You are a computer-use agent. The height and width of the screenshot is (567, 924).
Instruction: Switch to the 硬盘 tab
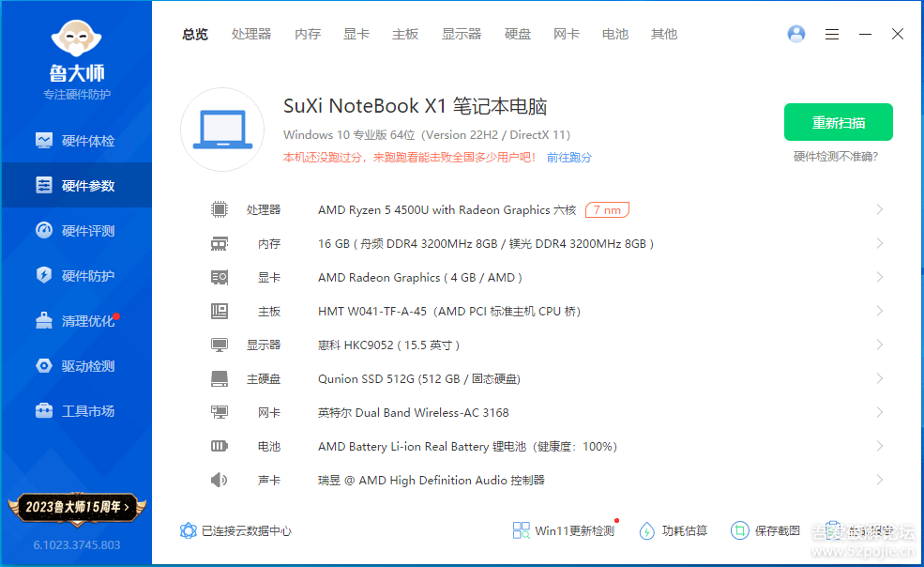pyautogui.click(x=518, y=34)
